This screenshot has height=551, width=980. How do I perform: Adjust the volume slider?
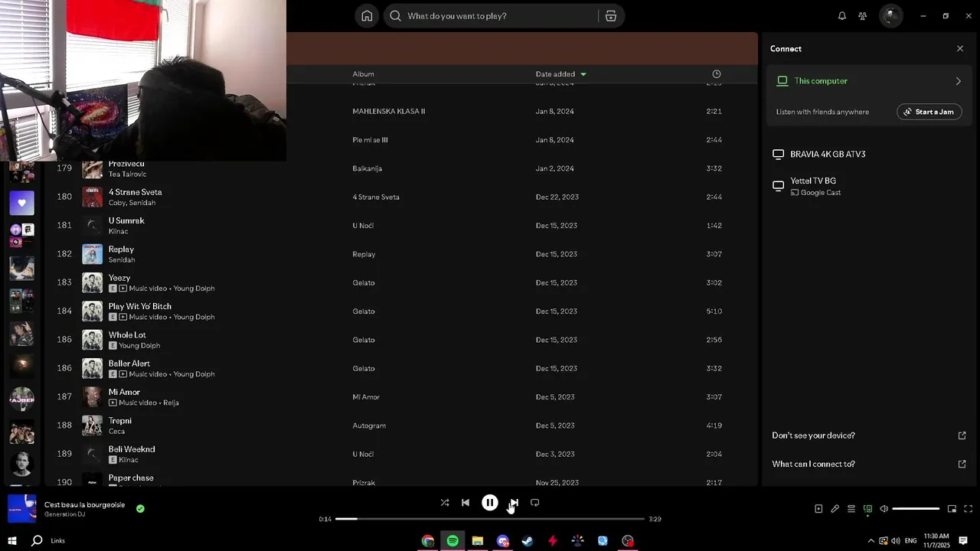coord(916,509)
